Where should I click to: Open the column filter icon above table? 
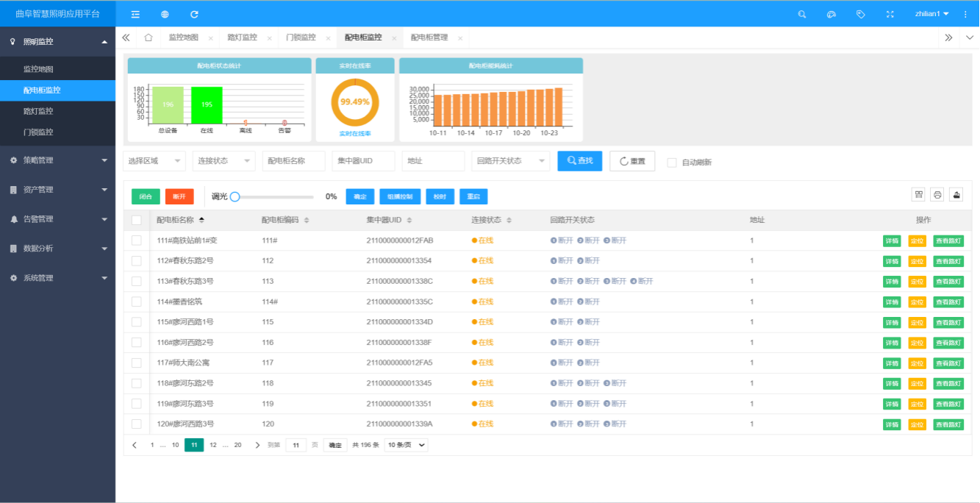[918, 194]
